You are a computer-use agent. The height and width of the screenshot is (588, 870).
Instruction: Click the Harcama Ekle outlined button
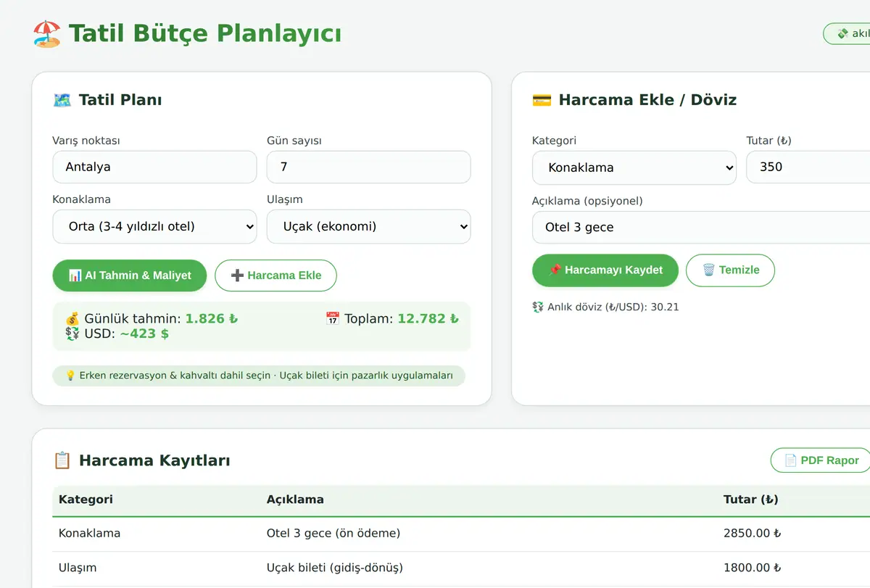click(x=276, y=276)
